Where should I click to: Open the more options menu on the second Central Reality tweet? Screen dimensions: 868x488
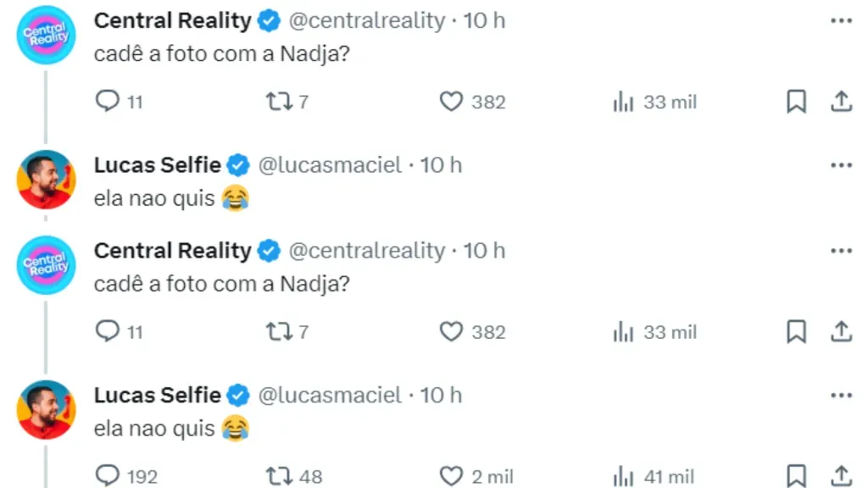coord(842,250)
